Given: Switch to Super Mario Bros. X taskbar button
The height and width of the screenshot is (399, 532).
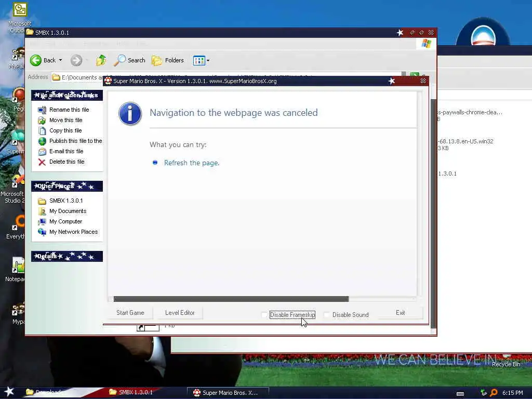Looking at the screenshot, I should pos(228,393).
